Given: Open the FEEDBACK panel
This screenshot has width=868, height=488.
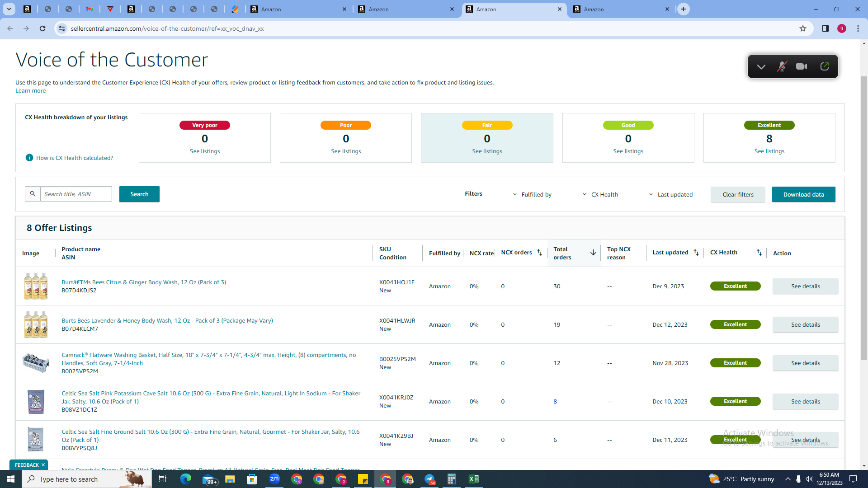Looking at the screenshot, I should (x=27, y=465).
